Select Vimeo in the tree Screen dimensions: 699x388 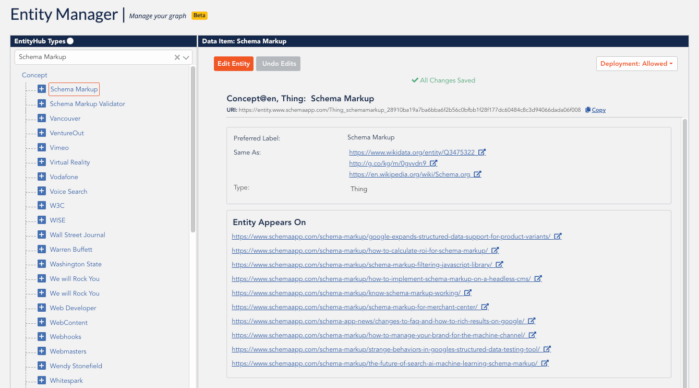pyautogui.click(x=59, y=148)
